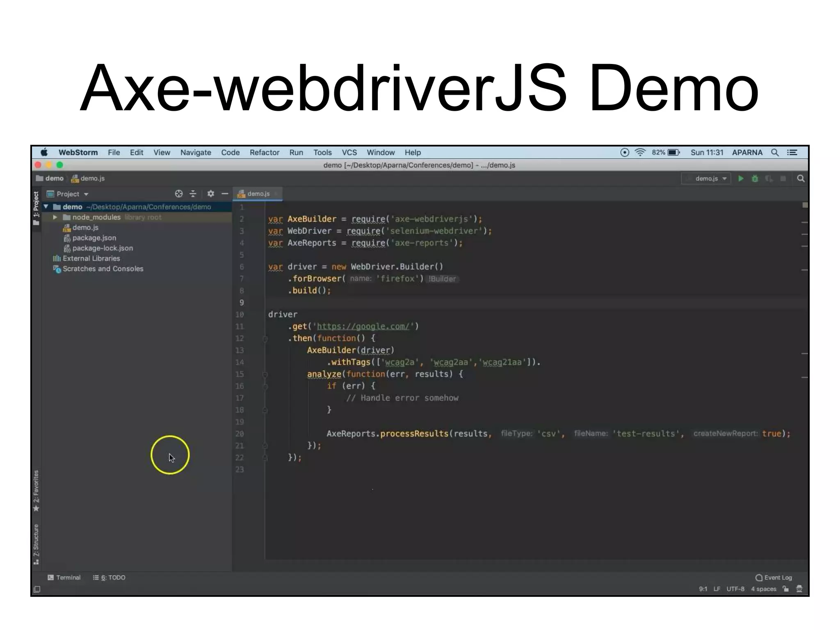Screen dimensions: 840x630
Task: Click the Wi-Fi status icon
Action: point(640,153)
